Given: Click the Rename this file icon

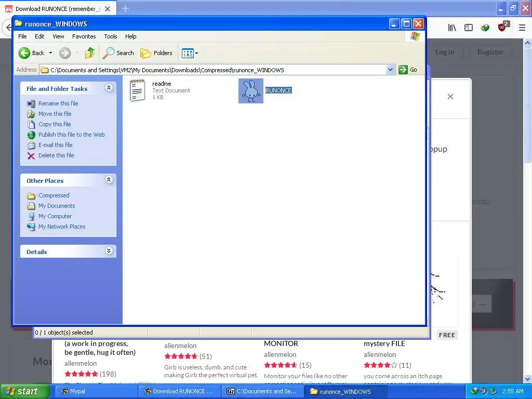Looking at the screenshot, I should (31, 103).
